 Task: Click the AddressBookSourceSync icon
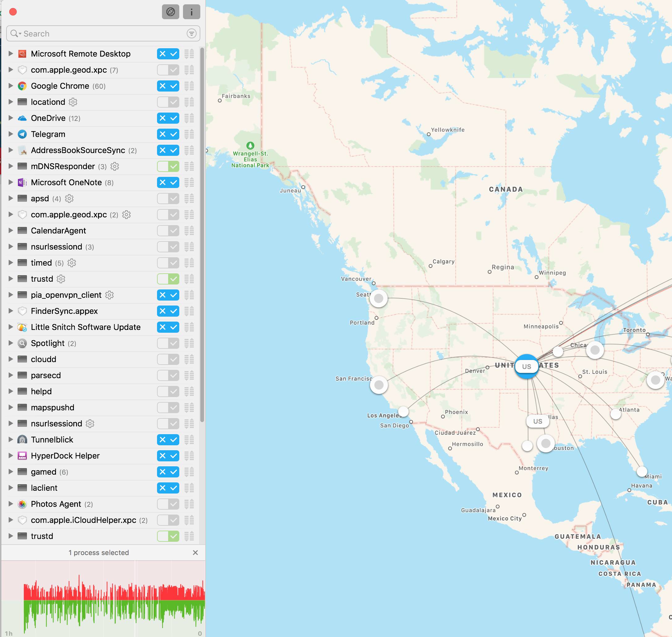click(x=22, y=150)
